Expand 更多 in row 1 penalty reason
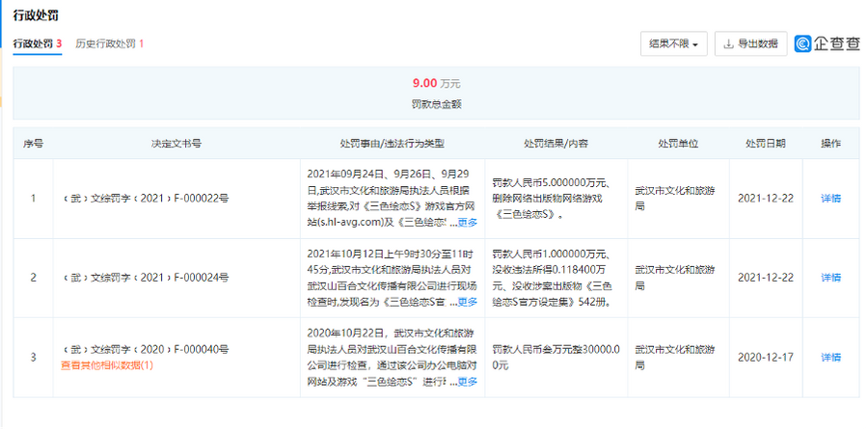Viewport: 868px width, 430px height. click(467, 223)
